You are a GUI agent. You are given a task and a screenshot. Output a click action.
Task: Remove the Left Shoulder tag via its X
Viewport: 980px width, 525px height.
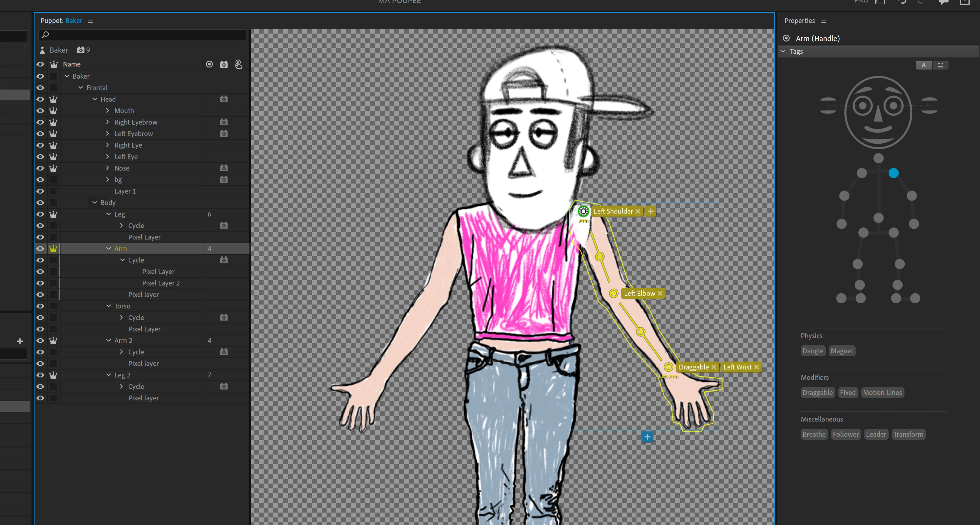click(638, 211)
